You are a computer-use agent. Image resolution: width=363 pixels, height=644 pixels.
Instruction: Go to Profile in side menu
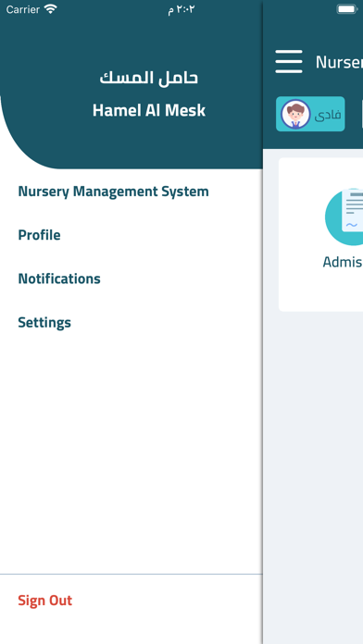(x=40, y=235)
